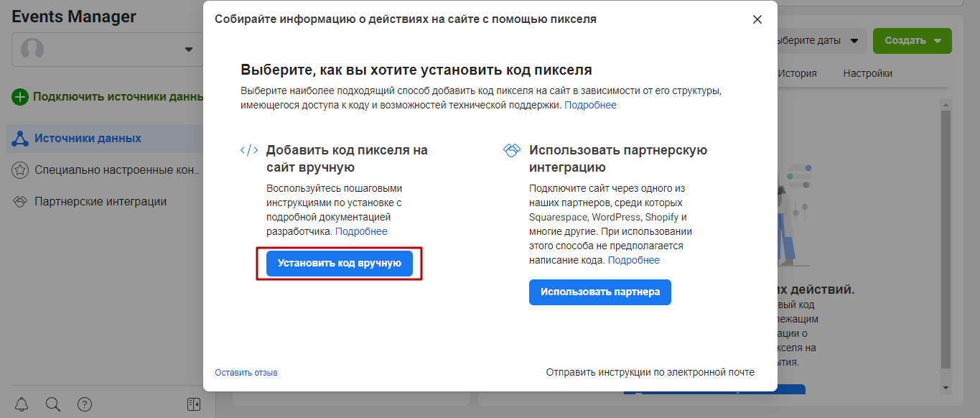Switch to the Настройки tab
The image size is (980, 418).
click(867, 73)
